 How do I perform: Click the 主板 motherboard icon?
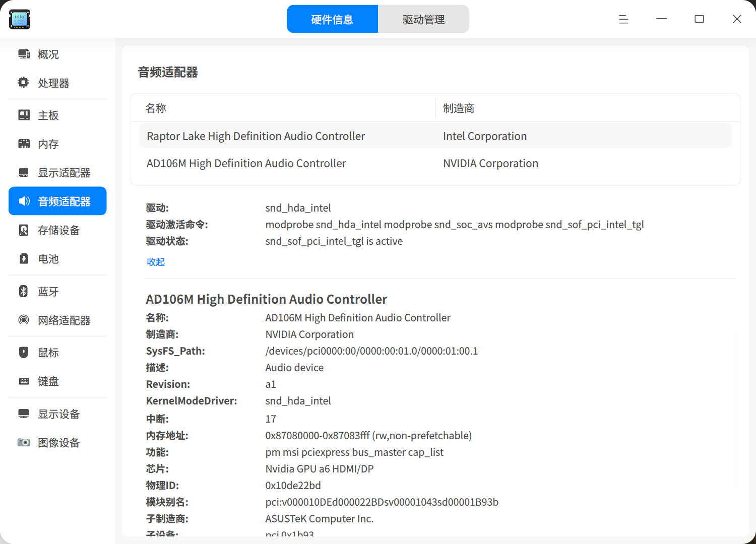point(24,115)
